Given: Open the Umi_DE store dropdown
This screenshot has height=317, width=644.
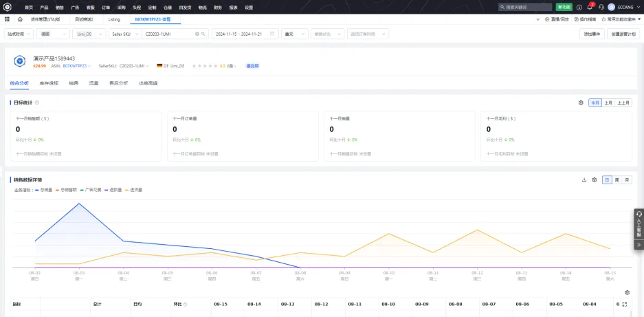Looking at the screenshot, I should pos(89,34).
